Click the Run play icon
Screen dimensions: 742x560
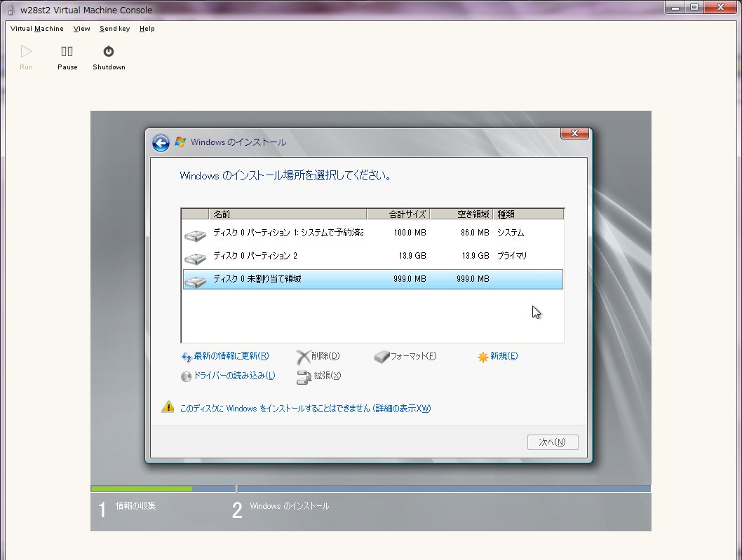point(26,51)
